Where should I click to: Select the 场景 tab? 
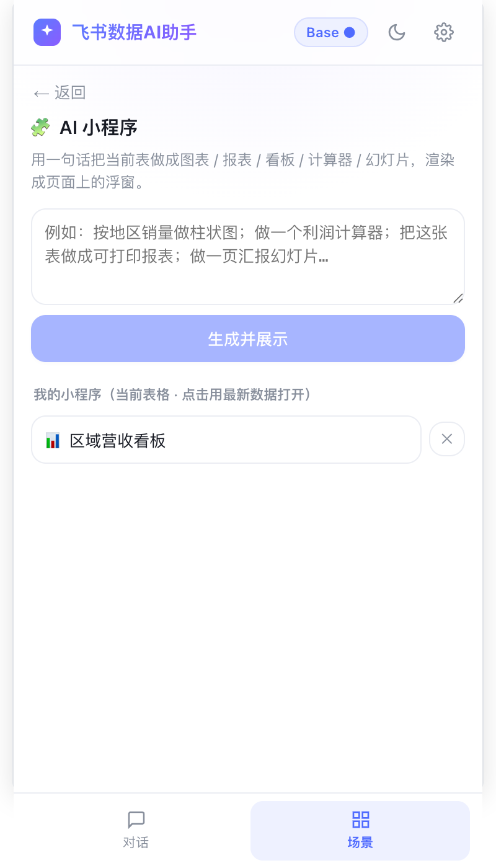(360, 830)
